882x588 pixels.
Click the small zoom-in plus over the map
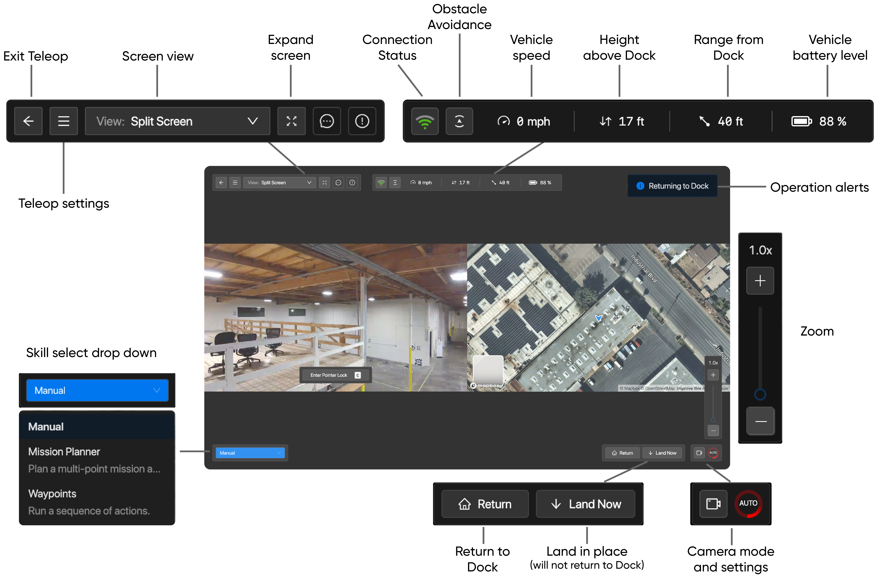713,375
